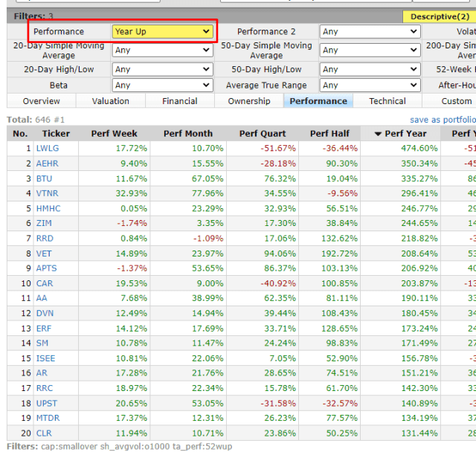The height and width of the screenshot is (452, 476).
Task: Switch to the Valuation tab
Action: click(x=111, y=101)
